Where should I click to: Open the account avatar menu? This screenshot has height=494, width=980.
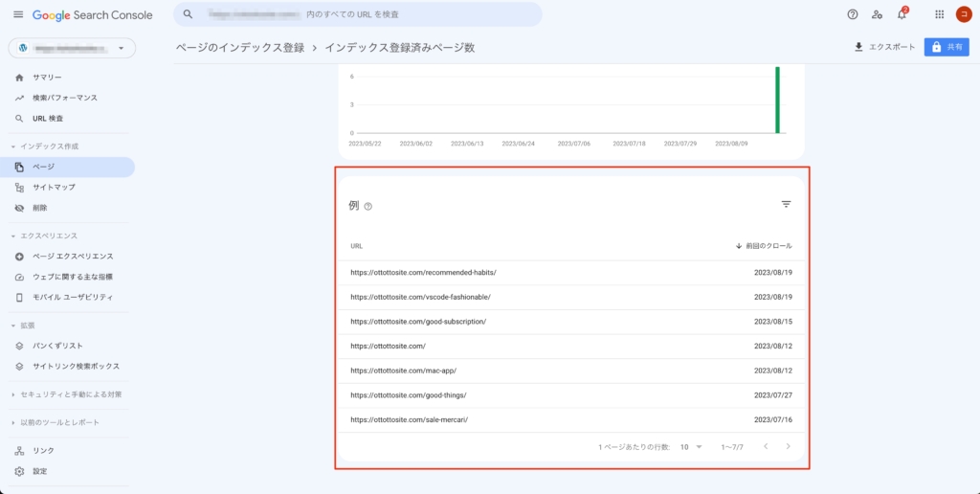tap(963, 14)
